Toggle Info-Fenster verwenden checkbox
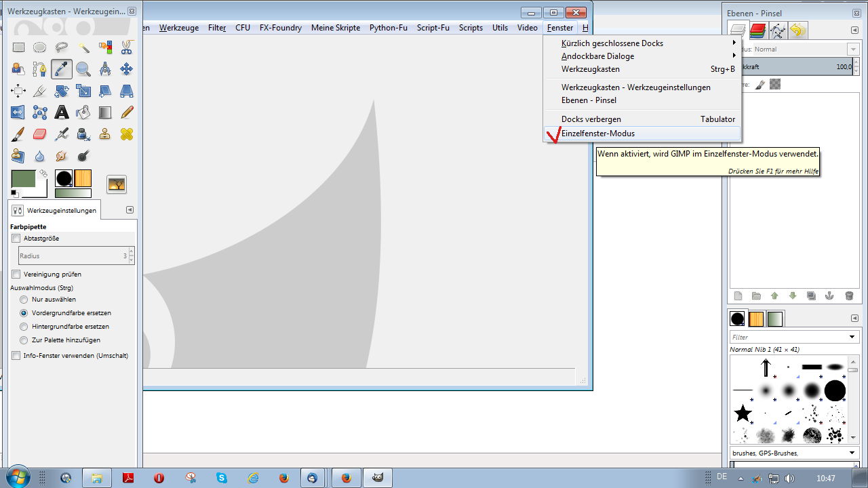868x488 pixels. [16, 356]
